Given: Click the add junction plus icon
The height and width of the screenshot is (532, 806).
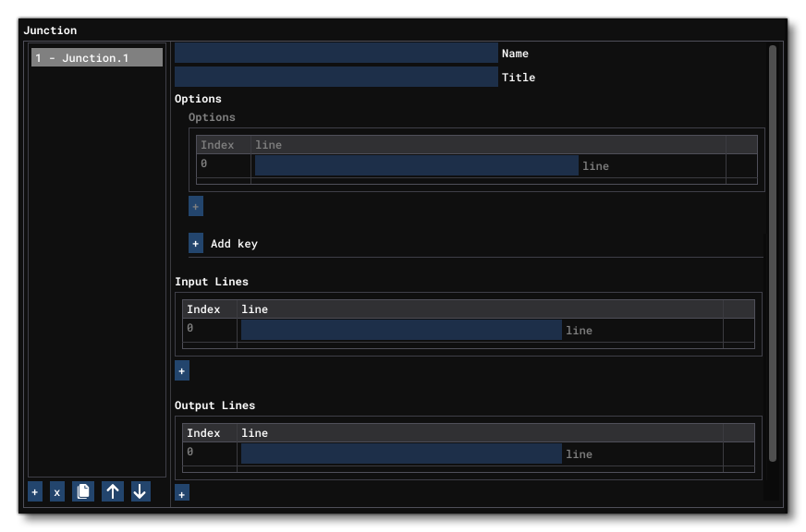Looking at the screenshot, I should point(35,492).
